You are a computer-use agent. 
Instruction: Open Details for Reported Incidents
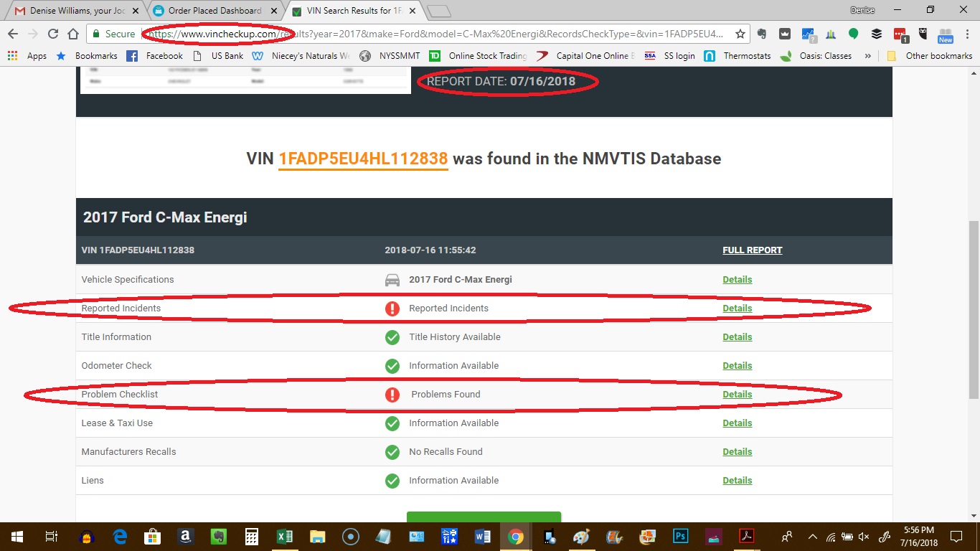click(x=737, y=309)
